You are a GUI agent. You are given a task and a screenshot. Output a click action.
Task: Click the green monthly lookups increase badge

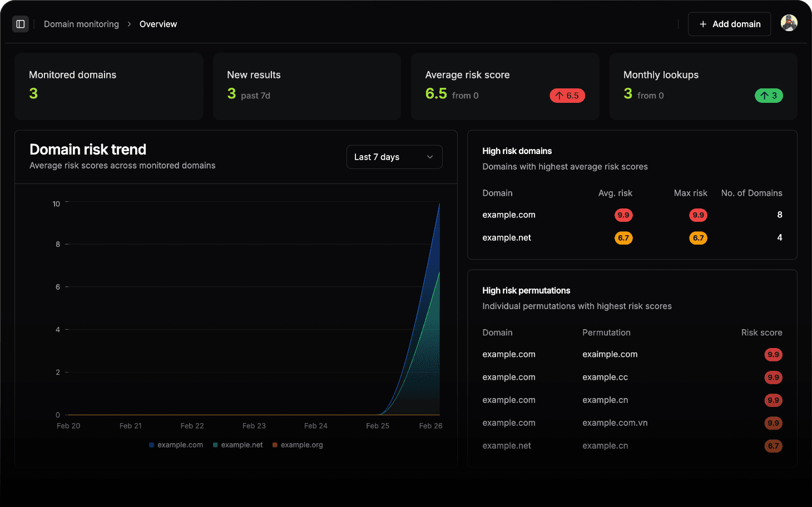769,96
